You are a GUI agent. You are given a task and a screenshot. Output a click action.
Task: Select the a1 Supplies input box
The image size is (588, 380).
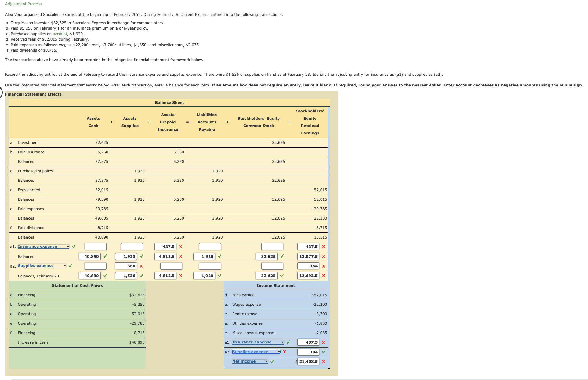[132, 247]
